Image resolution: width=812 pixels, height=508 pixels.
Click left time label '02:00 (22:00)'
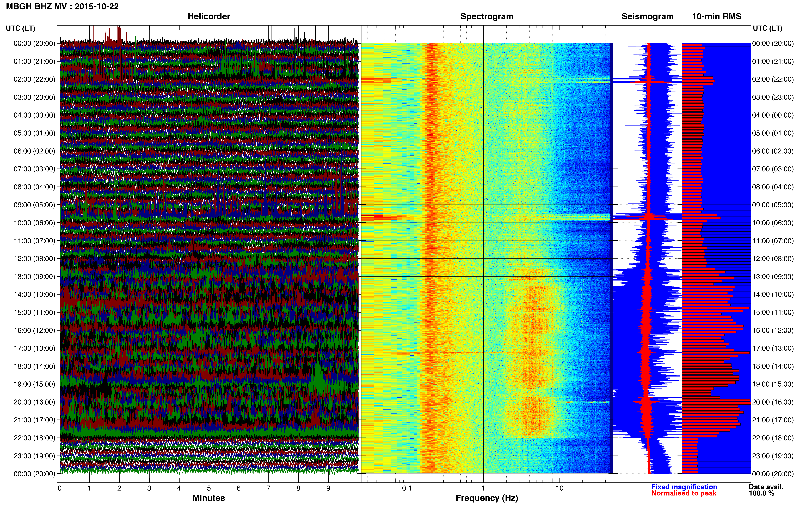(34, 79)
